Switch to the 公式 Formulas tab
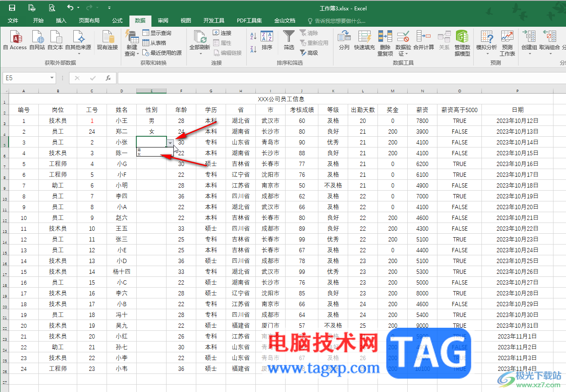566x392 pixels. (x=117, y=20)
